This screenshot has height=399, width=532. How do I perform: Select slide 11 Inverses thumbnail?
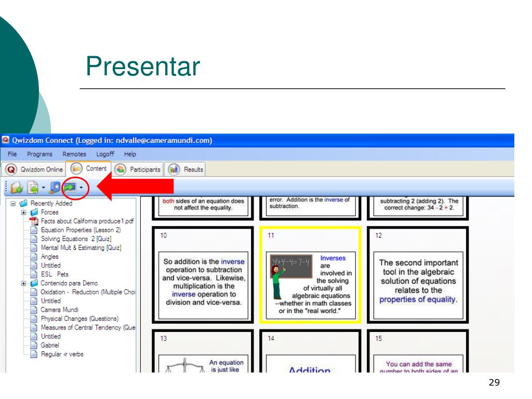tap(310, 275)
